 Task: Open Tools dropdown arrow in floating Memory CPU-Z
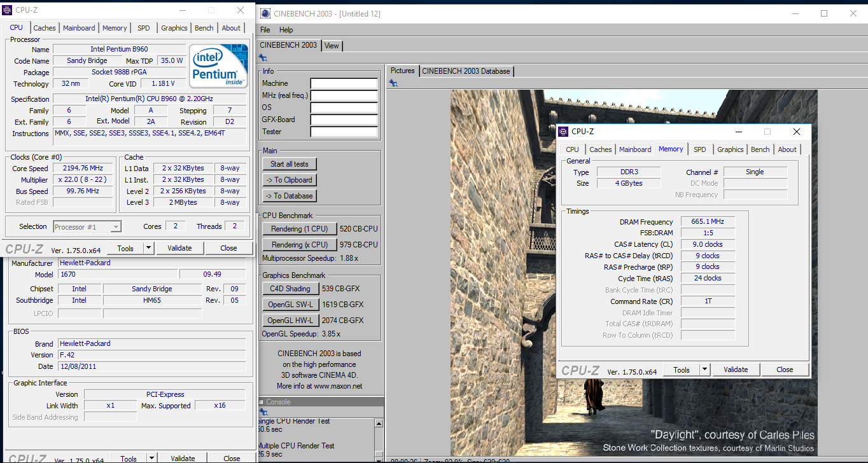(x=704, y=370)
